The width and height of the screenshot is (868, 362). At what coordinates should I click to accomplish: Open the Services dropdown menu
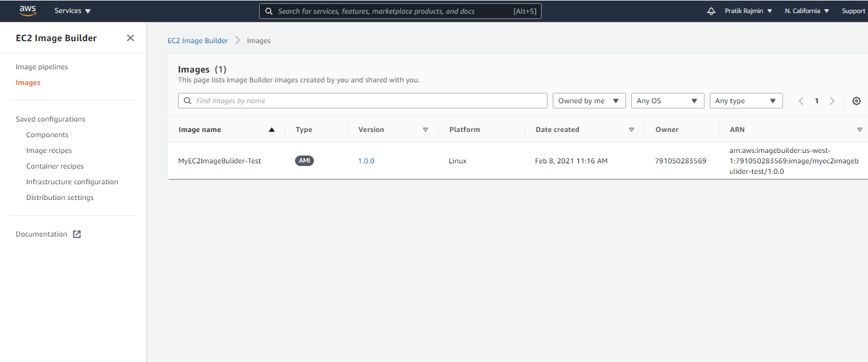[x=73, y=11]
